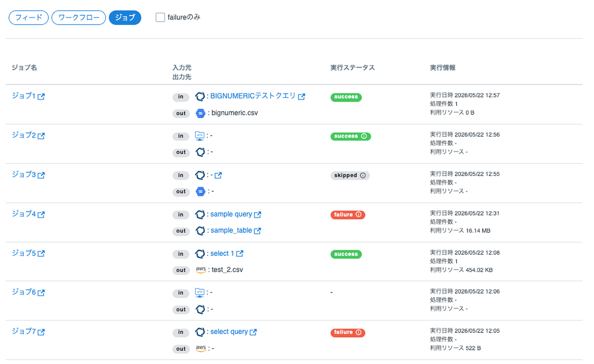The image size is (594, 364).
Task: Click 利用リソース 522 B text
Action: (x=455, y=348)
